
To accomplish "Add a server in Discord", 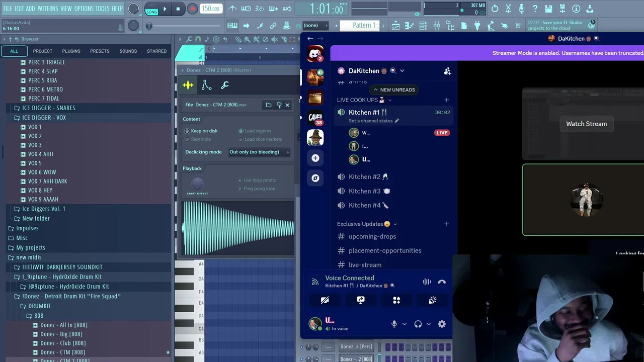I will (x=315, y=158).
